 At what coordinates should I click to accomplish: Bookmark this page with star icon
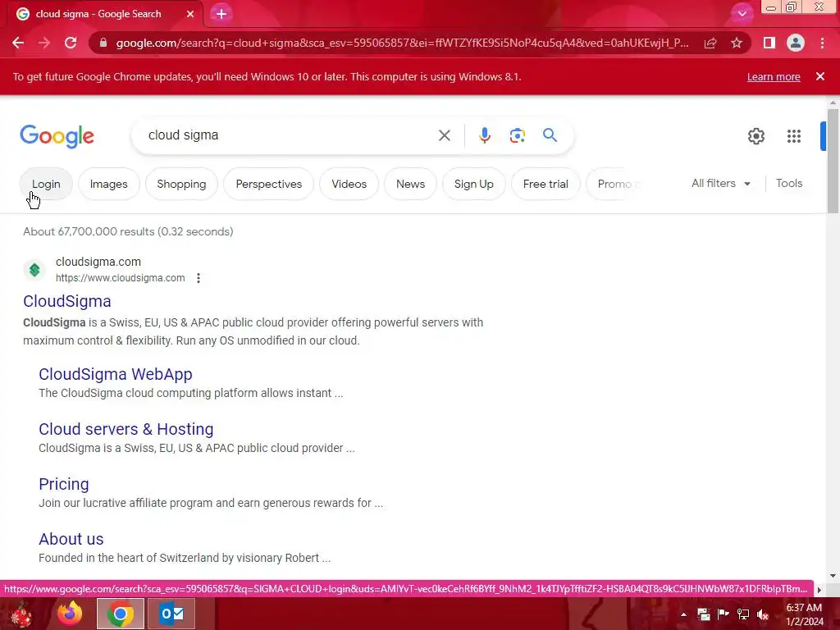737,43
